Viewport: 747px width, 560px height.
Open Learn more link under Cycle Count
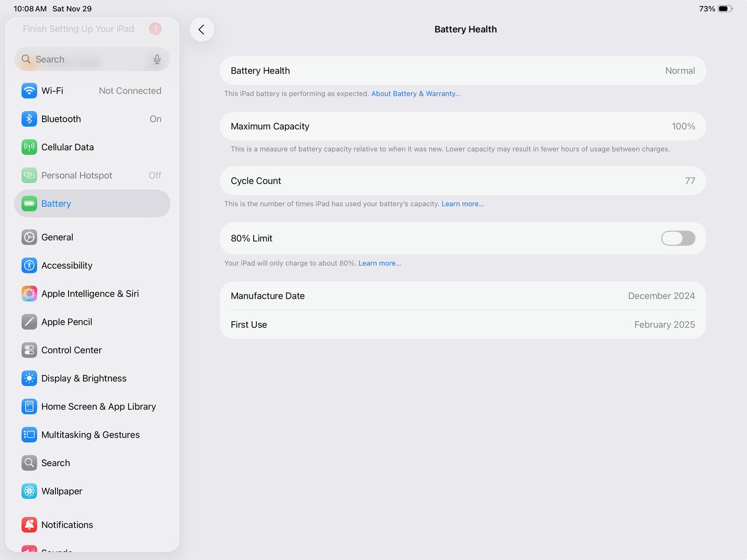coord(462,204)
